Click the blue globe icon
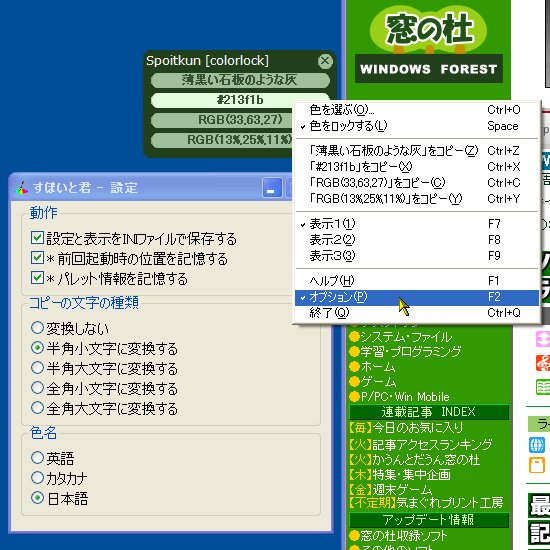Image resolution: width=550 pixels, height=550 pixels. point(537,445)
